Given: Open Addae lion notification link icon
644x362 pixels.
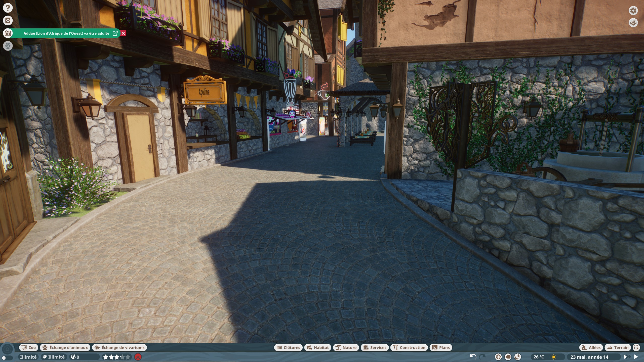Looking at the screenshot, I should click(x=115, y=33).
